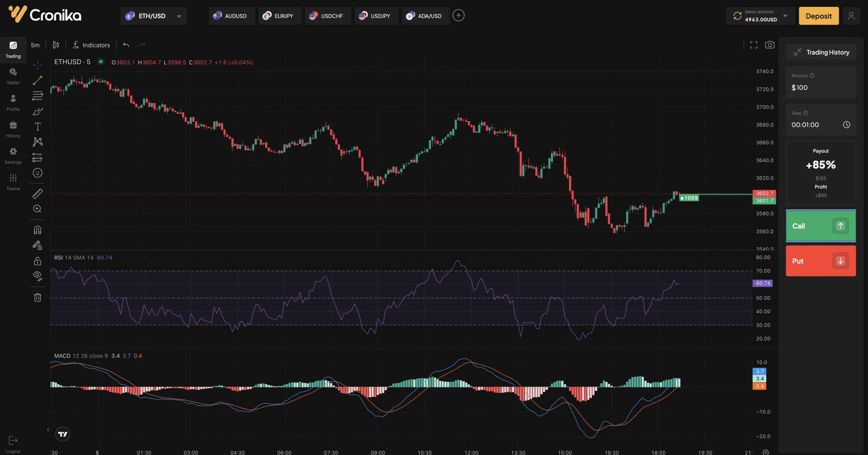The image size is (868, 455).
Task: Toggle hide all drawings eye icon
Action: (x=38, y=276)
